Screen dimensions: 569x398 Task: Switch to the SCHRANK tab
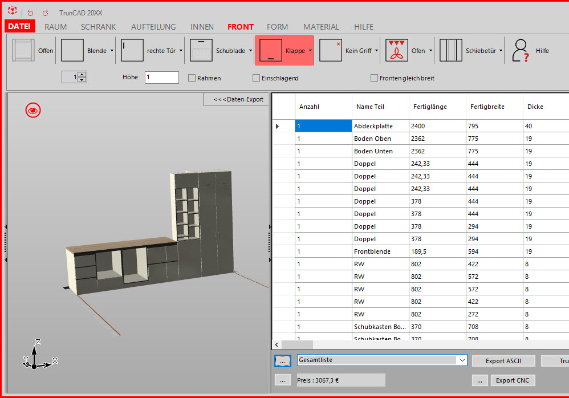[98, 27]
